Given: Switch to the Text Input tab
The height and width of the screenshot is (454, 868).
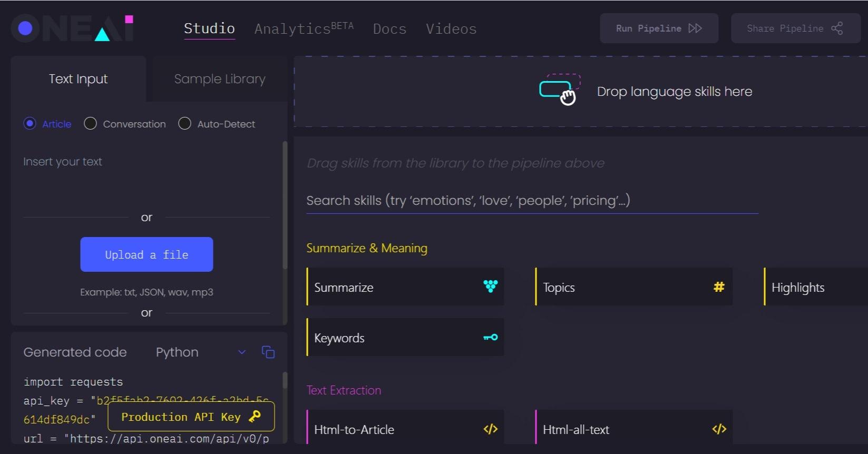Looking at the screenshot, I should (79, 79).
